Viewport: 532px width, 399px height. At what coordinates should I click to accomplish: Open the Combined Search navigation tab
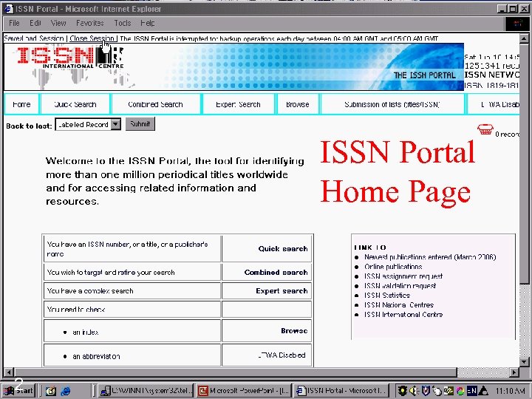click(x=155, y=104)
